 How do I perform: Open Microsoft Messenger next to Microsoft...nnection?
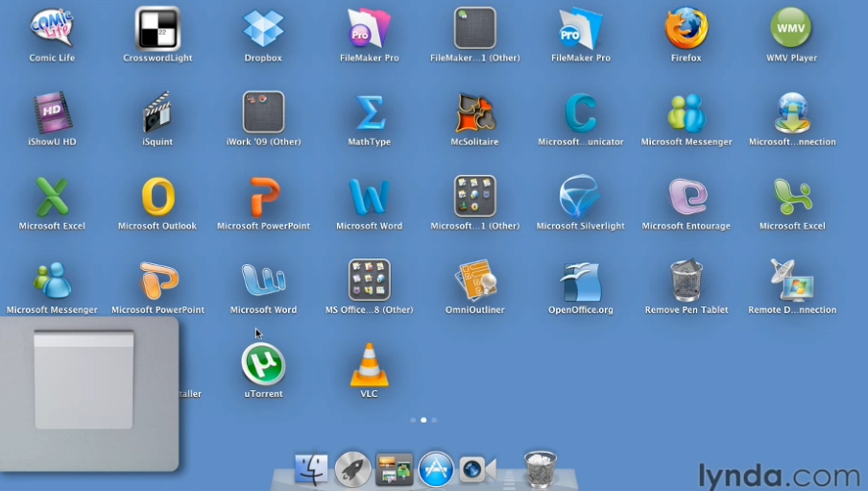(687, 112)
